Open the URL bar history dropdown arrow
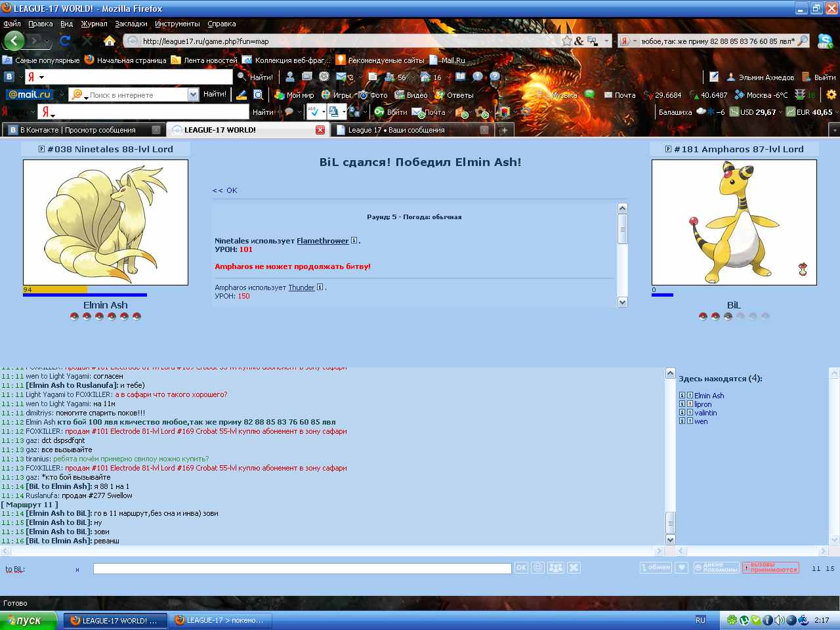Screen dimensions: 840x630 click(606, 41)
